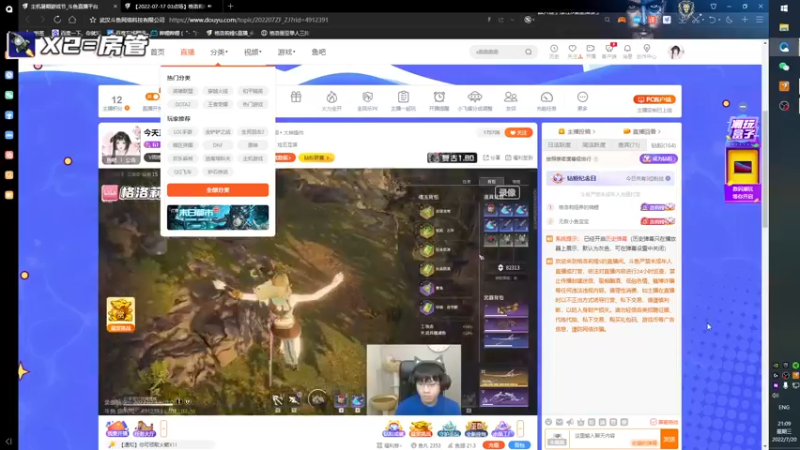Expand the 直播回看 arrow link
800x450 pixels.
tap(642, 132)
